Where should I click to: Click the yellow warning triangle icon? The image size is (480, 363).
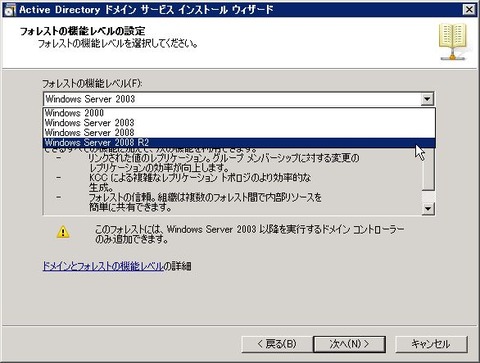(x=63, y=232)
